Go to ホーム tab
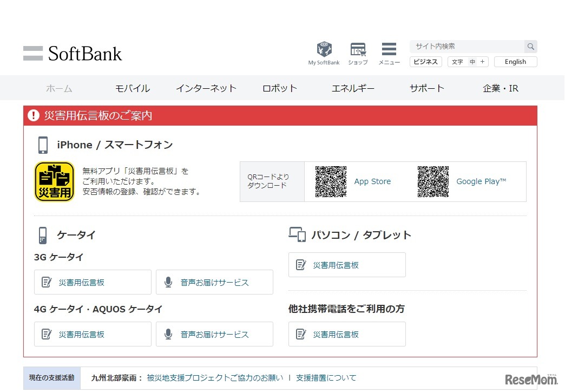The width and height of the screenshot is (565, 392). point(59,88)
